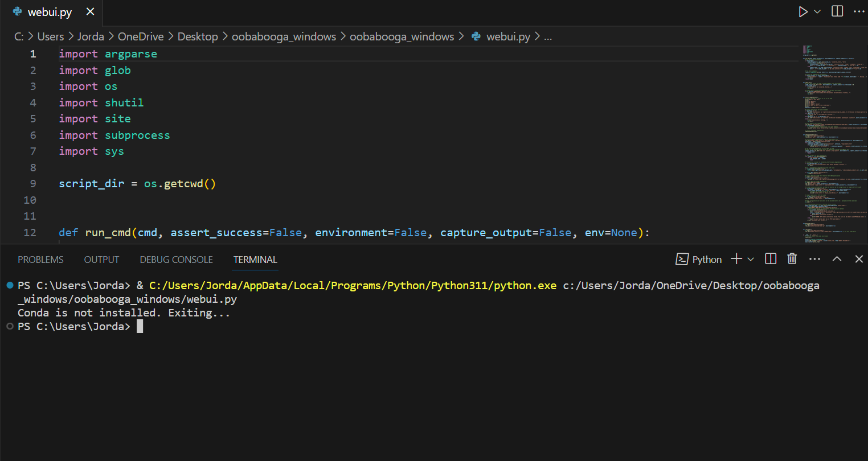The image size is (868, 461).
Task: Click line number 1 in gutter
Action: (33, 54)
